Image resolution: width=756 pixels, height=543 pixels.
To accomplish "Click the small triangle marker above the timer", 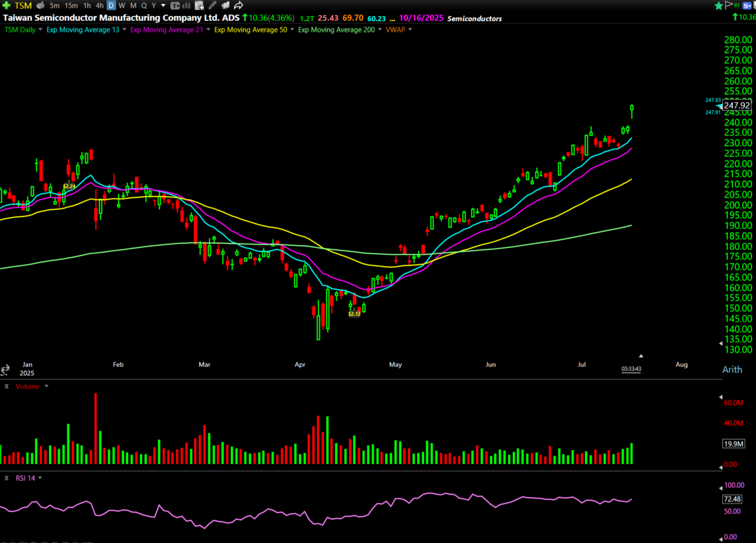I will tap(641, 356).
